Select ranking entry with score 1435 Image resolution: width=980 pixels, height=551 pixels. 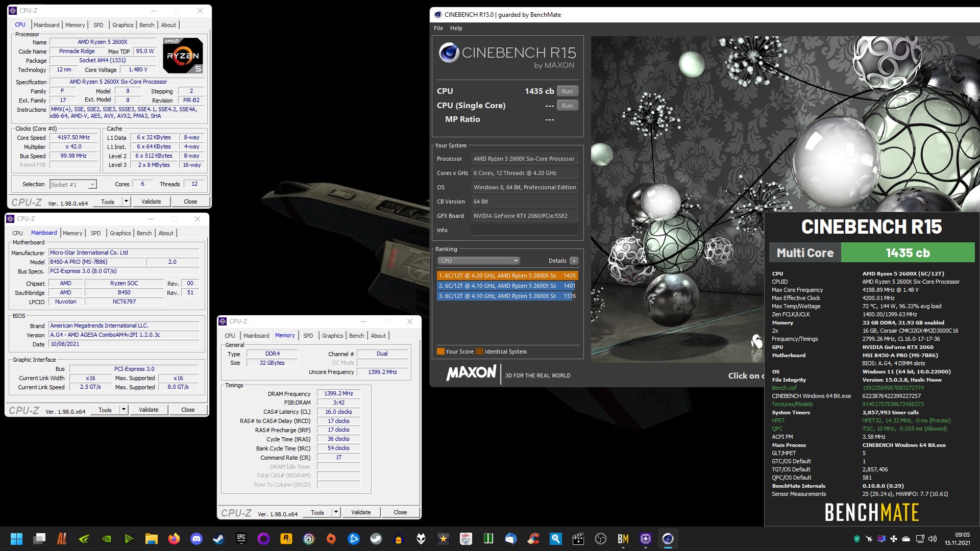tap(507, 275)
